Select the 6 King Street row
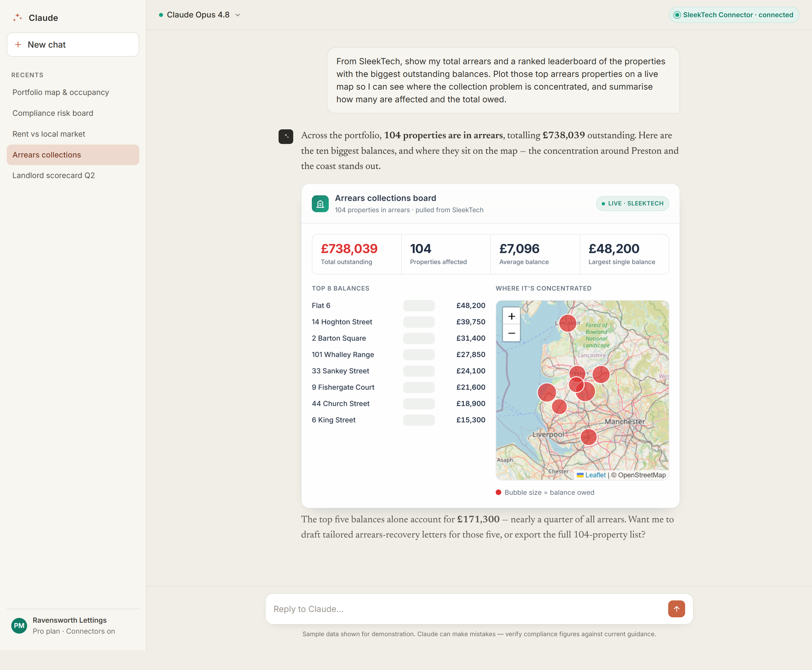Image resolution: width=812 pixels, height=670 pixels. pyautogui.click(x=398, y=420)
